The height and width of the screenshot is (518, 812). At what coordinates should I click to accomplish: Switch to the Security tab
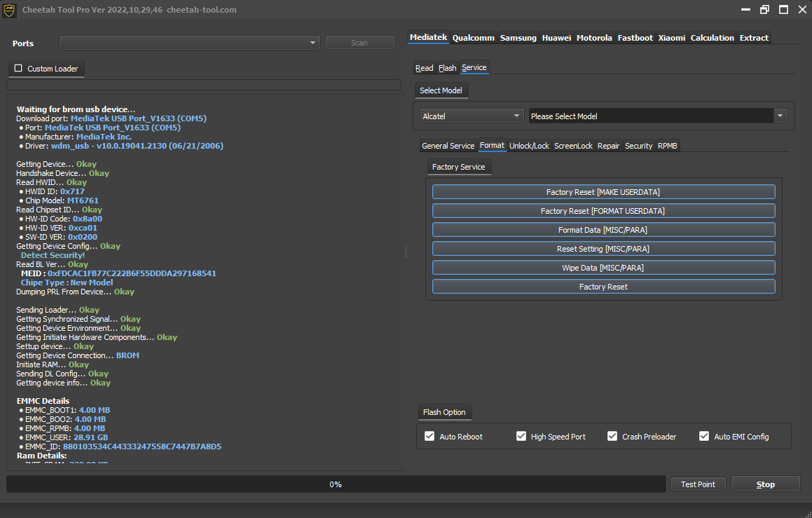[638, 146]
